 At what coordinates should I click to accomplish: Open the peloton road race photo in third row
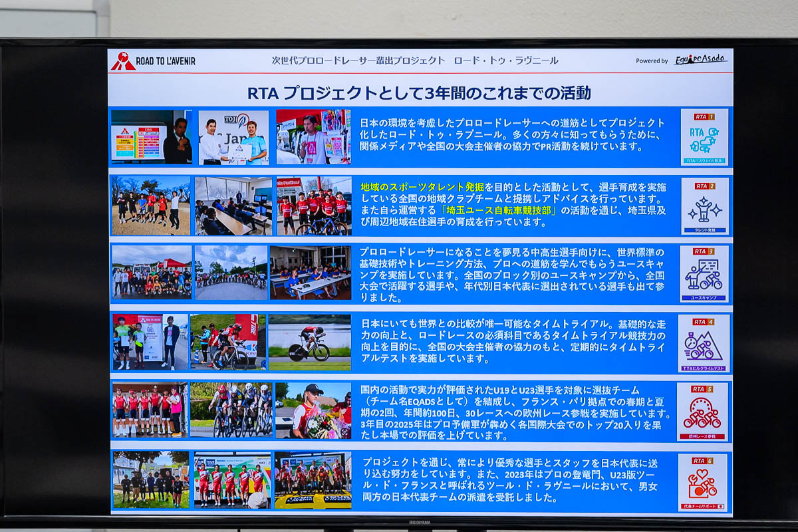[x=231, y=273]
